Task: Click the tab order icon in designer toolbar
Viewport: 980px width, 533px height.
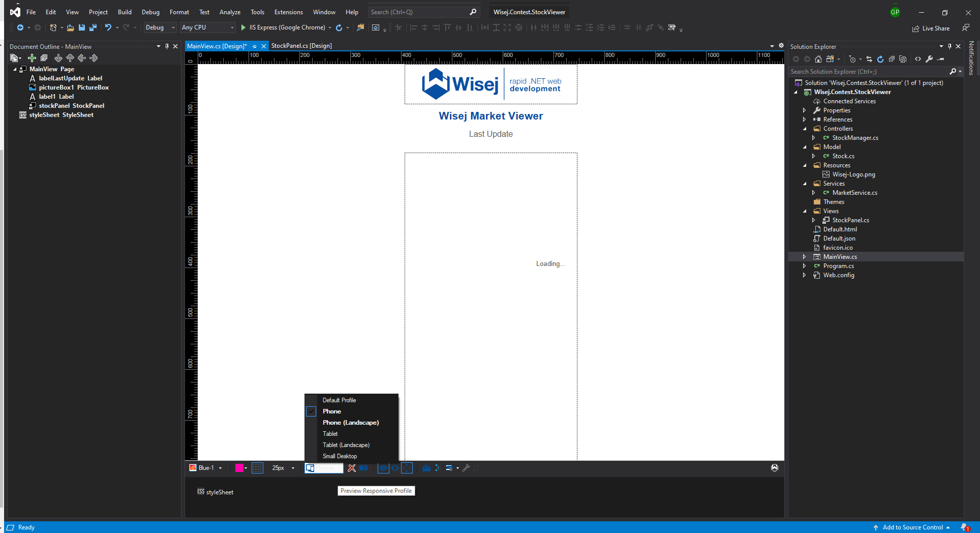Action: (438, 468)
